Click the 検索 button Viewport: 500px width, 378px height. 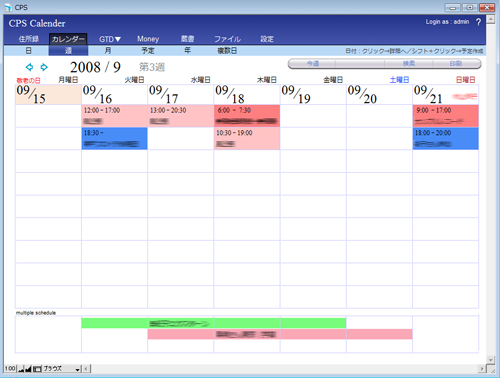point(409,63)
